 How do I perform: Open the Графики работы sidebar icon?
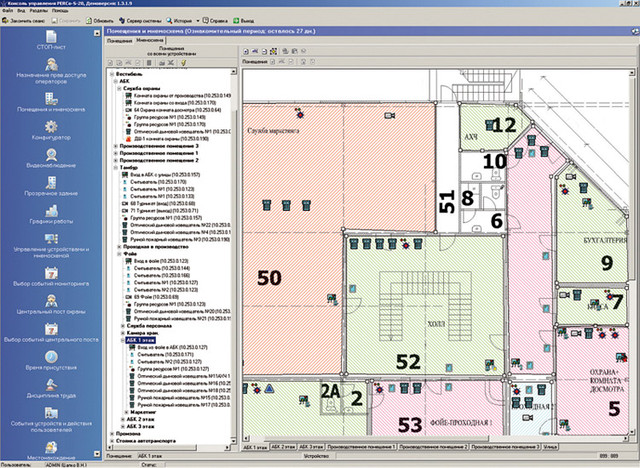click(x=50, y=212)
